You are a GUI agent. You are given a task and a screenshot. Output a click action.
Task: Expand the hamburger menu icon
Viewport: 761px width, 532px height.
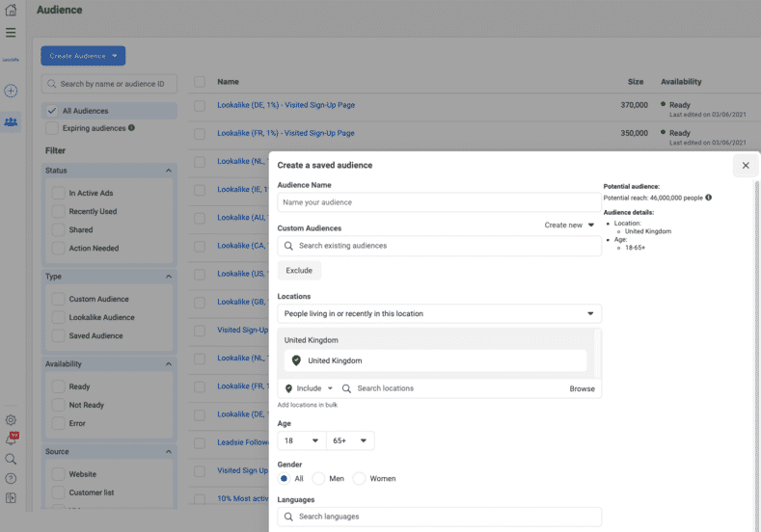(11, 33)
